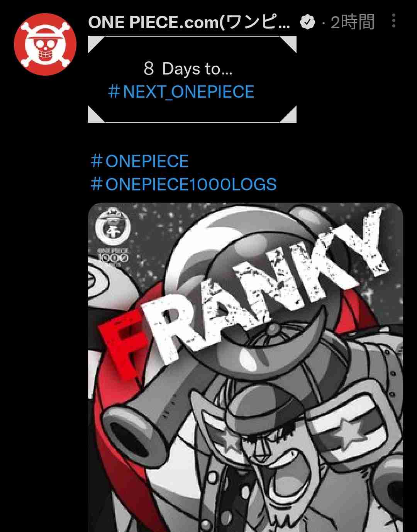This screenshot has width=417, height=532.
Task: Open the ONE PIECE.com account name
Action: (189, 22)
